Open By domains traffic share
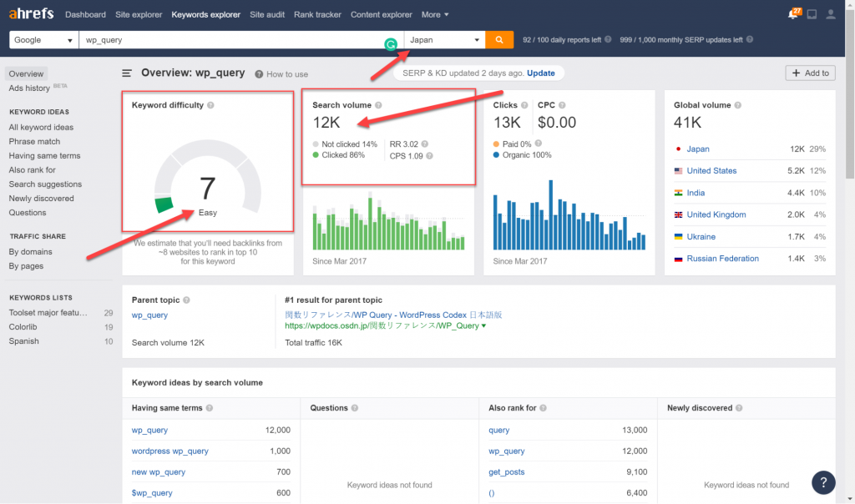The image size is (855, 504). point(31,252)
